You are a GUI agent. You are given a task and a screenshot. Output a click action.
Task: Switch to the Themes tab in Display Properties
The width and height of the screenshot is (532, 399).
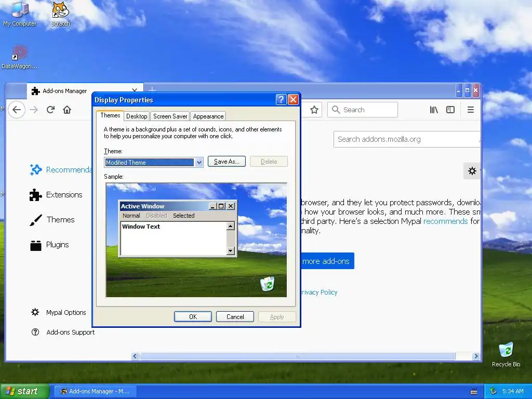coord(110,115)
